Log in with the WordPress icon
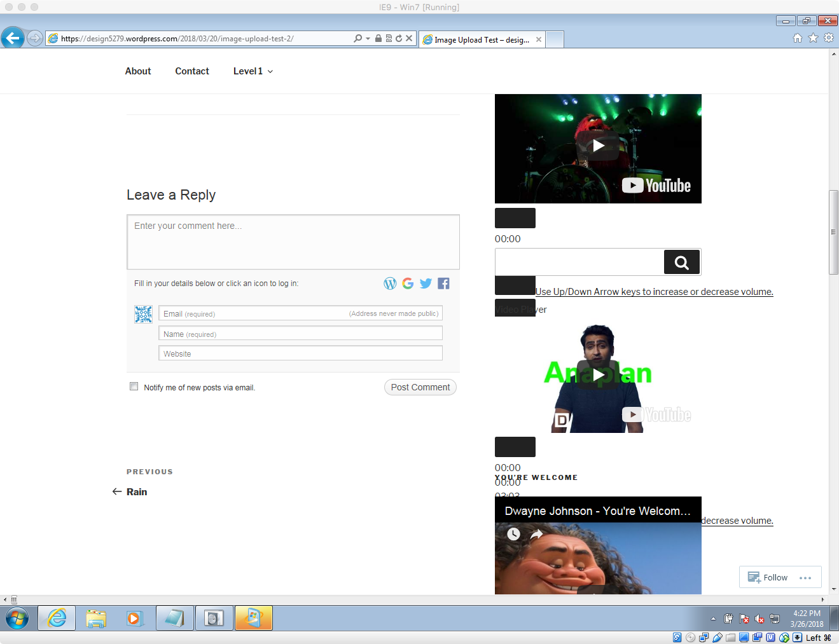Image resolution: width=839 pixels, height=644 pixels. [x=390, y=284]
